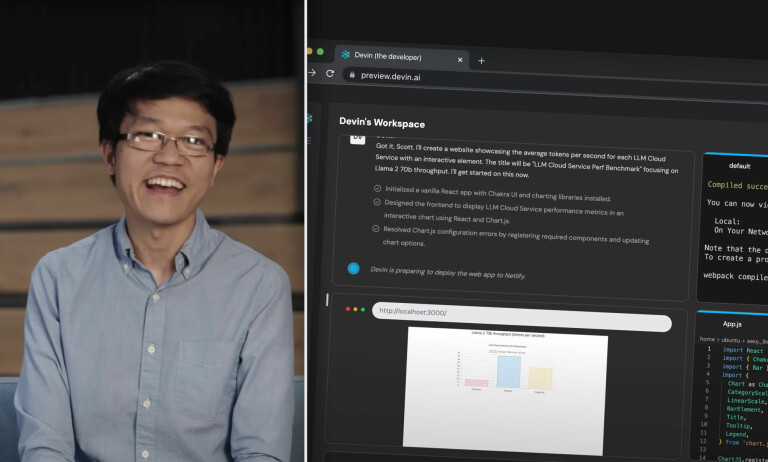Click the blue status circle near deploy message
The width and height of the screenshot is (768, 462).
pyautogui.click(x=354, y=268)
